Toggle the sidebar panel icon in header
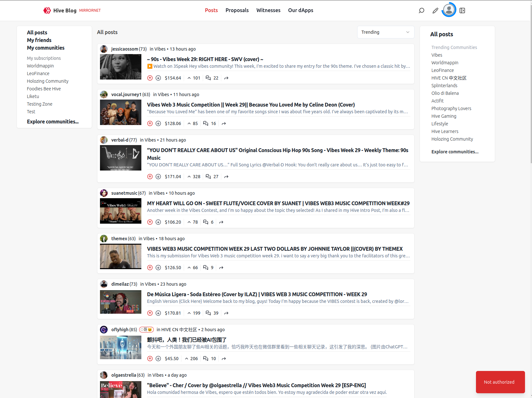 tap(462, 10)
